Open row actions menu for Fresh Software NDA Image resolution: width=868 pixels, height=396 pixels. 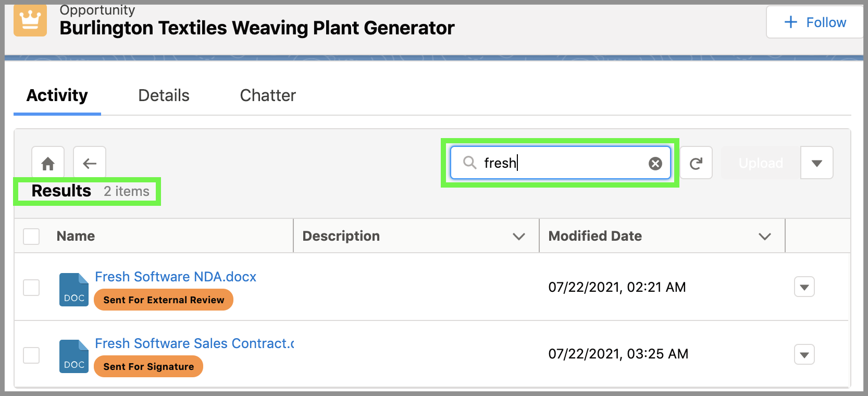804,287
